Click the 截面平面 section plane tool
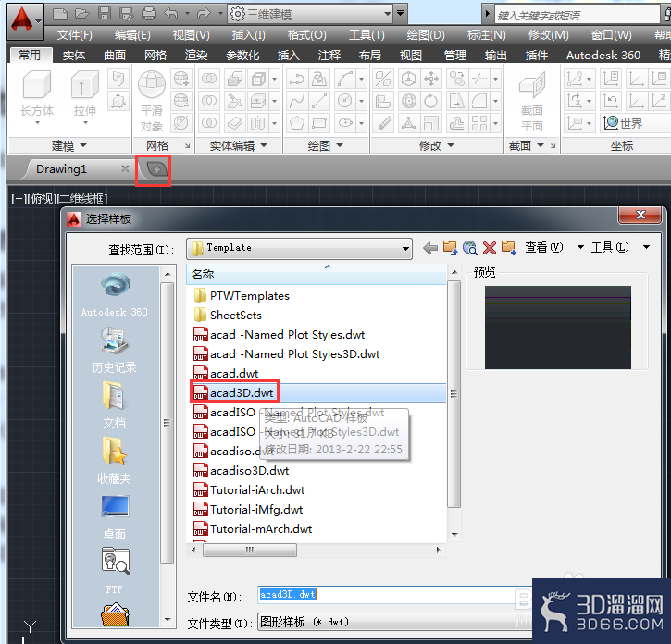The image size is (671, 644). pyautogui.click(x=532, y=101)
